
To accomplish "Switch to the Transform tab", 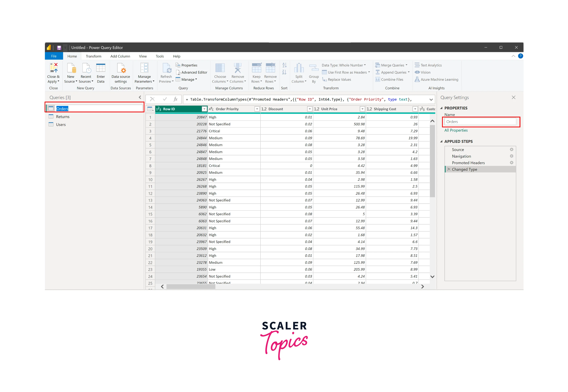I will point(93,56).
